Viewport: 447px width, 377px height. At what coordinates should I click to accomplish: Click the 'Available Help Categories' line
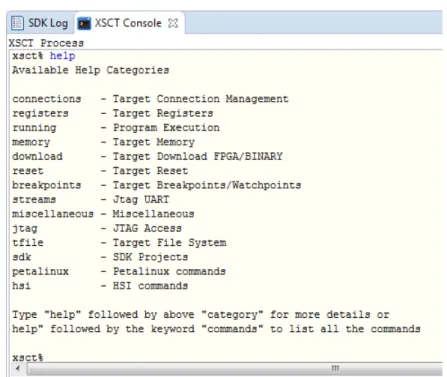pyautogui.click(x=91, y=70)
